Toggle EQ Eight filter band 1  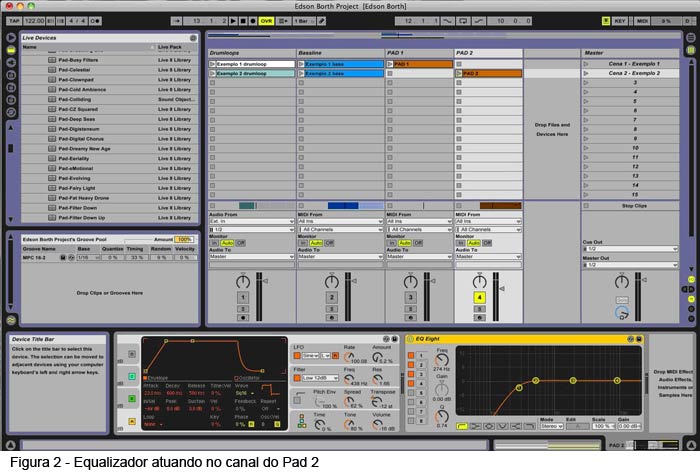(x=411, y=356)
